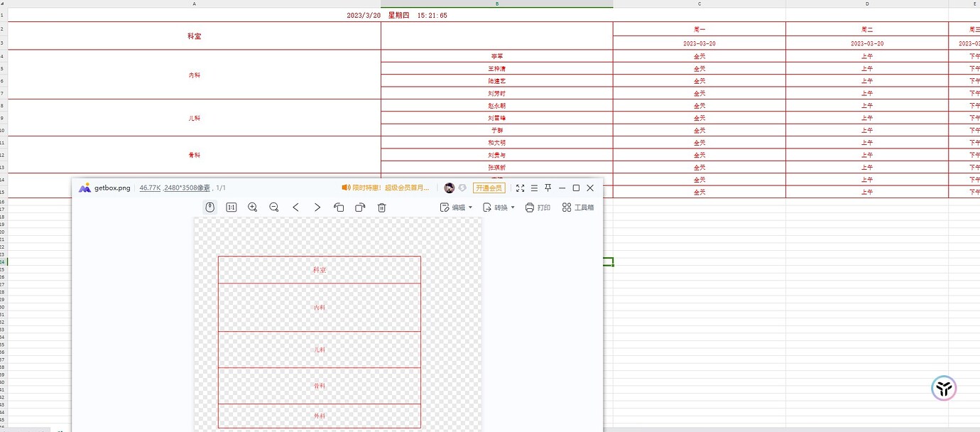
Task: Expand the 编辑 dropdown arrow
Action: pyautogui.click(x=471, y=207)
